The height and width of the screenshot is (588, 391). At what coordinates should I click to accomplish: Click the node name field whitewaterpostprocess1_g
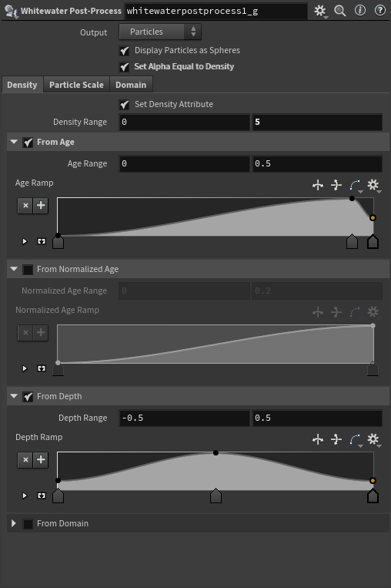[216, 12]
